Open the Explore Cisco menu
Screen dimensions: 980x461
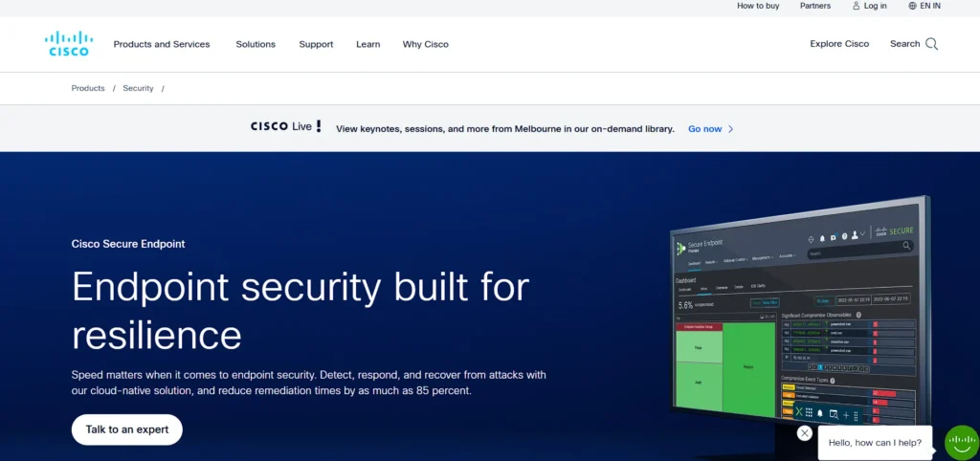point(839,44)
